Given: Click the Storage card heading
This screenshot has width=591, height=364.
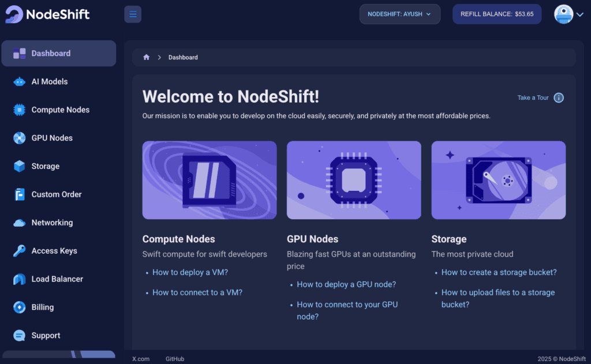Looking at the screenshot, I should pyautogui.click(x=449, y=239).
